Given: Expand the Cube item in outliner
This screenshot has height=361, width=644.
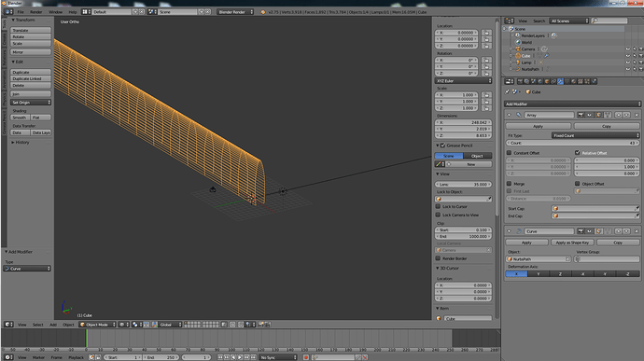Looking at the screenshot, I should pos(511,56).
